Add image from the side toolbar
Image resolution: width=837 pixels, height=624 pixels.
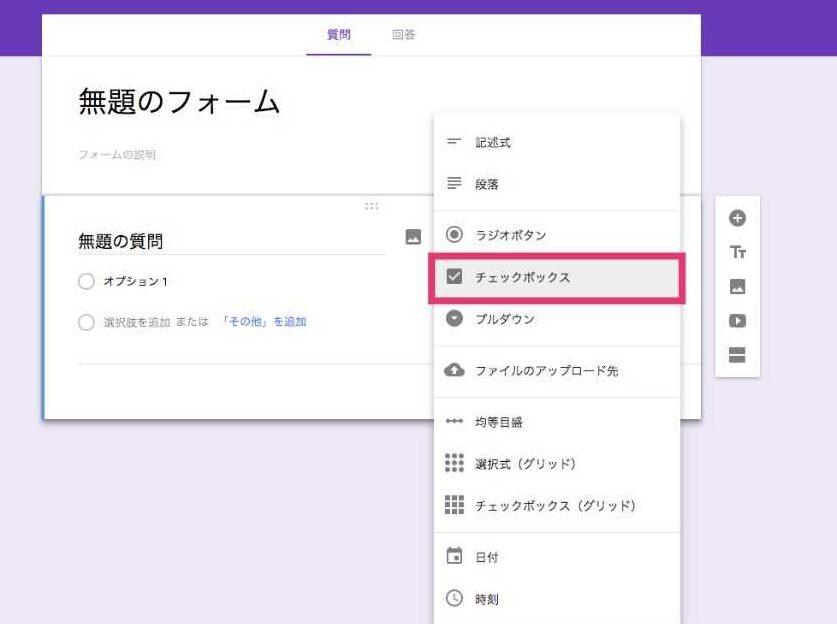(737, 287)
